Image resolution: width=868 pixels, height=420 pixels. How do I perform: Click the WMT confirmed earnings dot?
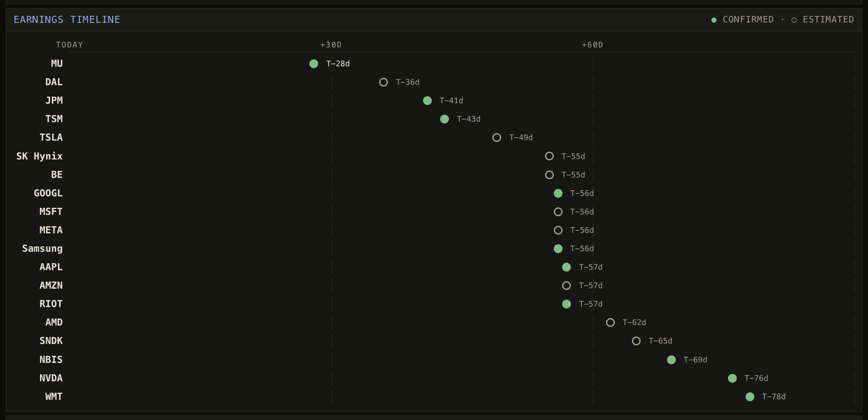(750, 397)
